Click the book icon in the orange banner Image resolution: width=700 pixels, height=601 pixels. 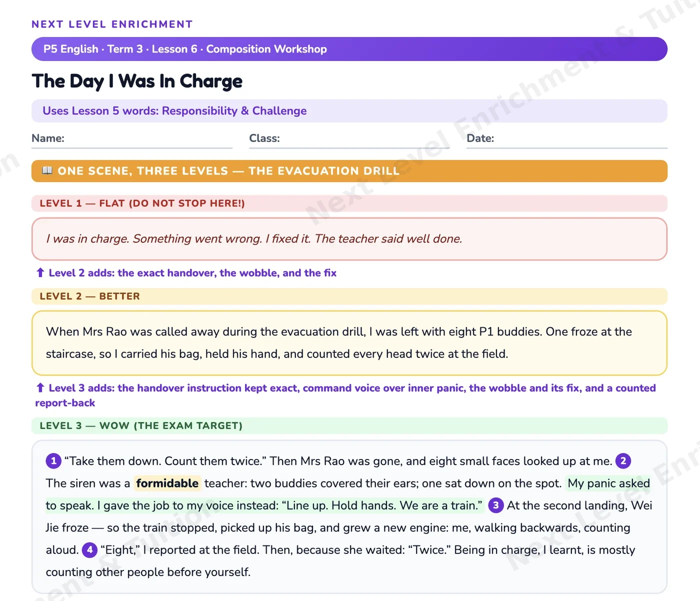click(47, 170)
